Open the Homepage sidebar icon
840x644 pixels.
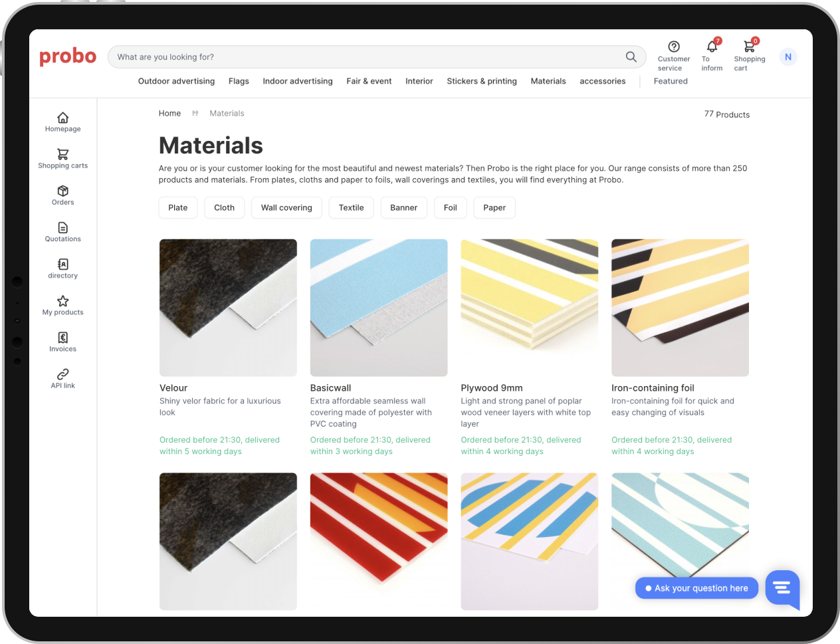(x=62, y=118)
